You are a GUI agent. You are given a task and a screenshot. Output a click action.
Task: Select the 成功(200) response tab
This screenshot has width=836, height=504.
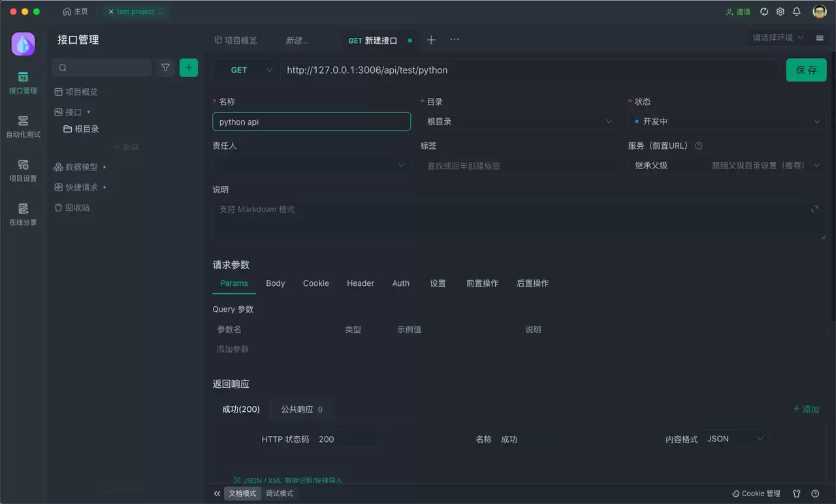click(241, 409)
